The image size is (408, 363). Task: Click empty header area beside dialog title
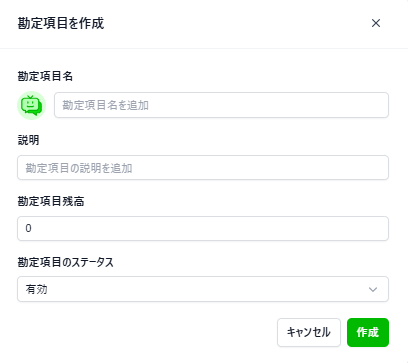[x=233, y=23]
